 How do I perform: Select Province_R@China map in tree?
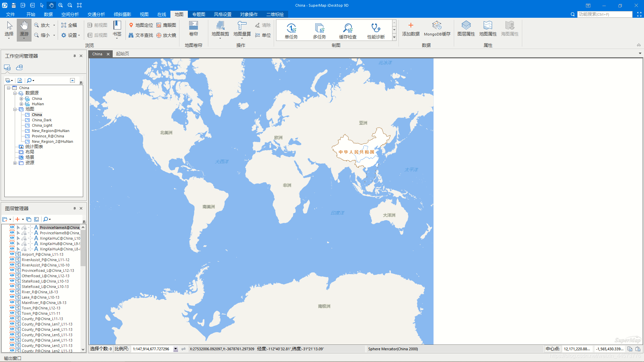tap(48, 136)
